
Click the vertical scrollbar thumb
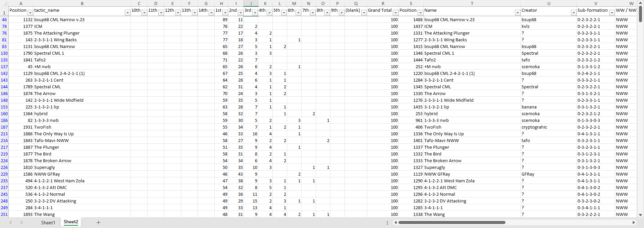[x=640, y=14]
